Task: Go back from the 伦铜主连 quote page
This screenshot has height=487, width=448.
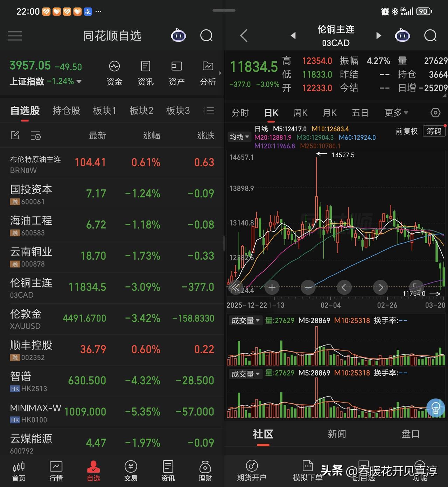Action: tap(244, 36)
